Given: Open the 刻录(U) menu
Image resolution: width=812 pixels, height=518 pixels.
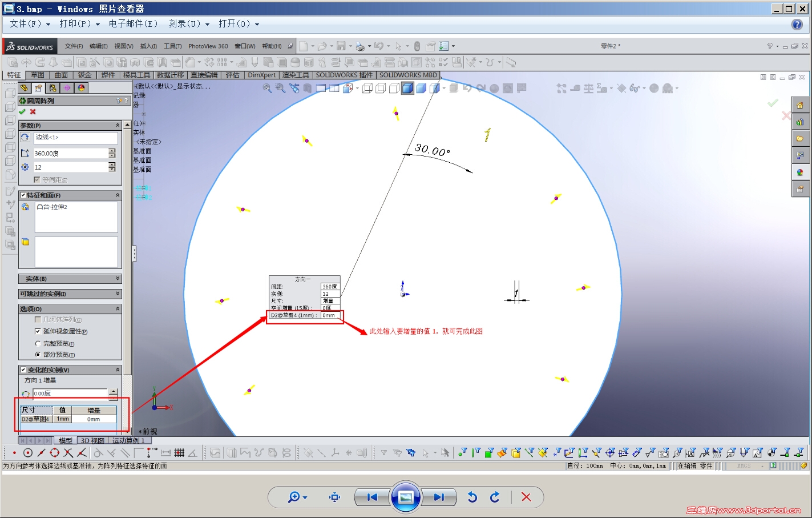Looking at the screenshot, I should [189, 24].
